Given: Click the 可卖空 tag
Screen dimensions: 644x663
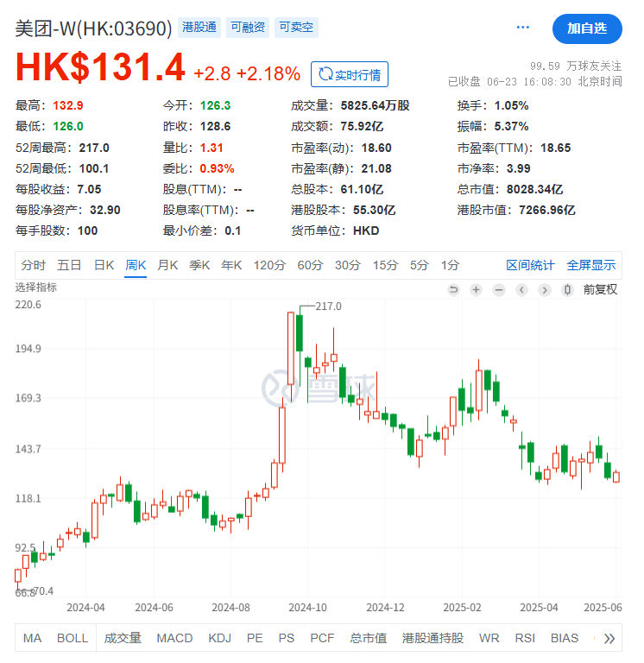Looking at the screenshot, I should (x=296, y=28).
